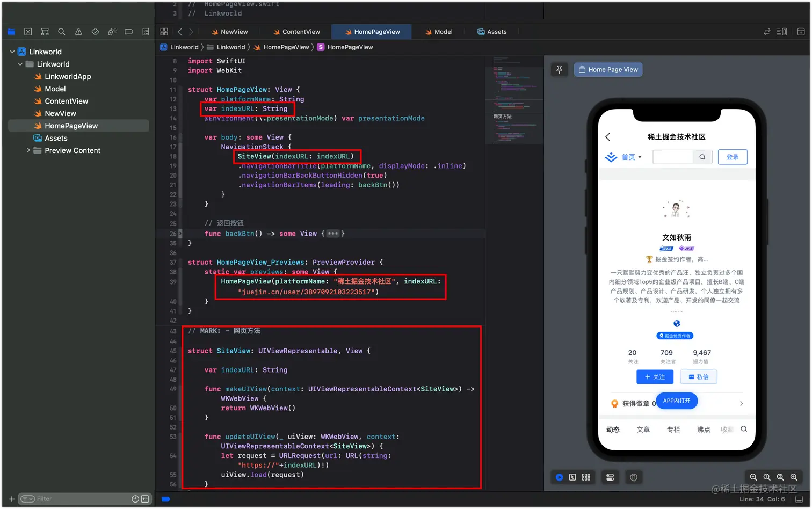Go back in editor history
812x509 pixels.
tap(180, 32)
